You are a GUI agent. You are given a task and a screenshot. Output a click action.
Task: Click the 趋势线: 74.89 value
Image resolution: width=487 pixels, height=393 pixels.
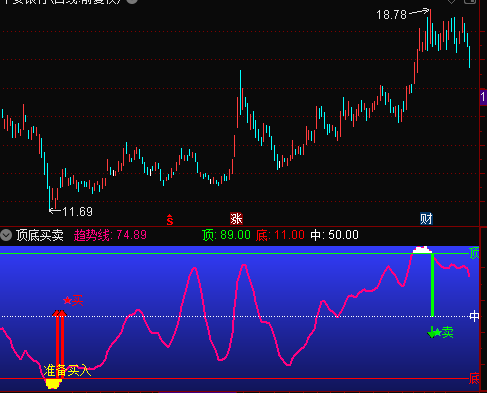(x=110, y=235)
